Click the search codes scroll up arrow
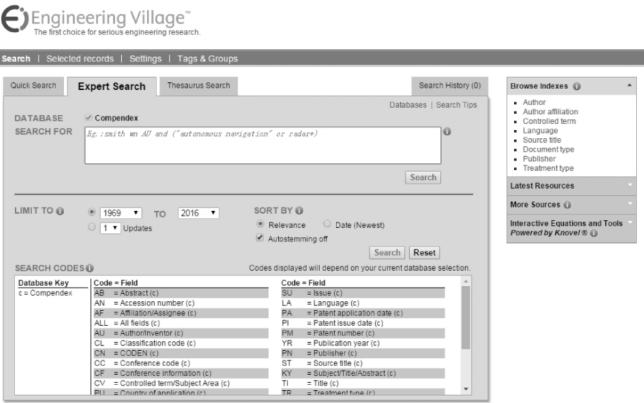The width and height of the screenshot is (644, 403). 466,281
